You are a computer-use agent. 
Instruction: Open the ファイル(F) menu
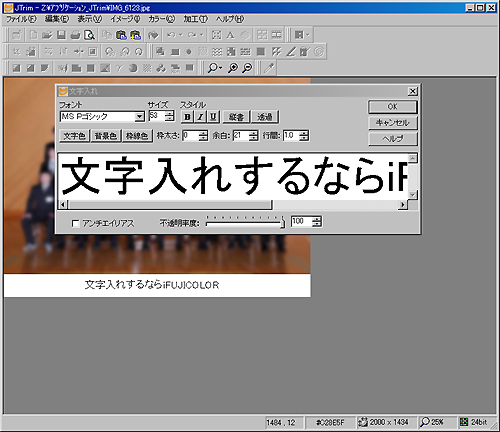click(21, 19)
